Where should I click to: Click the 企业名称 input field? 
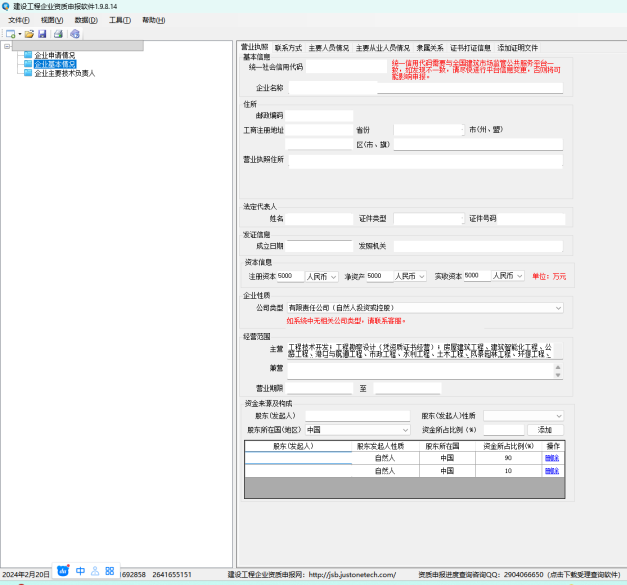[425, 88]
